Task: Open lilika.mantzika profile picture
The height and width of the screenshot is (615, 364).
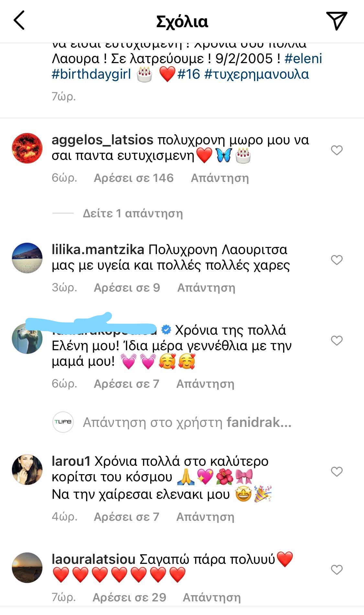Action: (x=27, y=258)
